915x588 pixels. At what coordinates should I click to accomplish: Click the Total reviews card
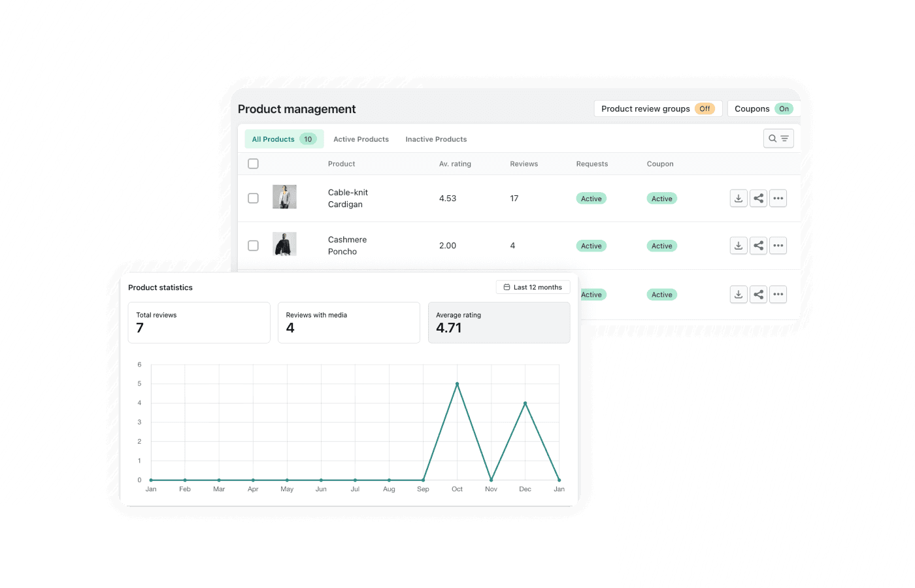pos(199,322)
